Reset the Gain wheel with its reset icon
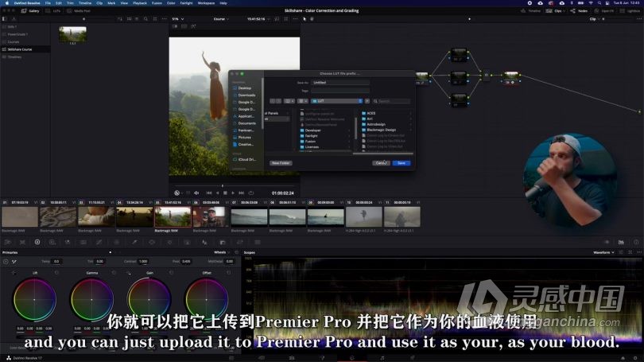Screen dimensions: 644x362 point(171,273)
